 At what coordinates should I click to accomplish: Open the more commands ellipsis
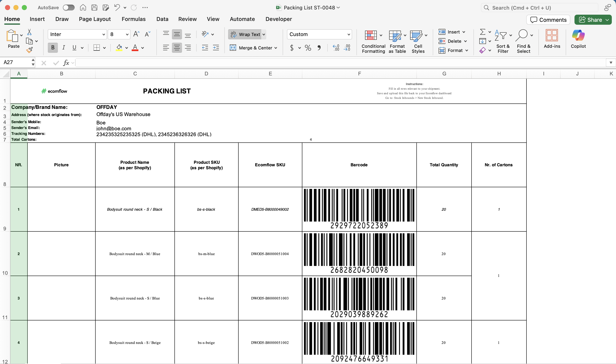point(145,8)
